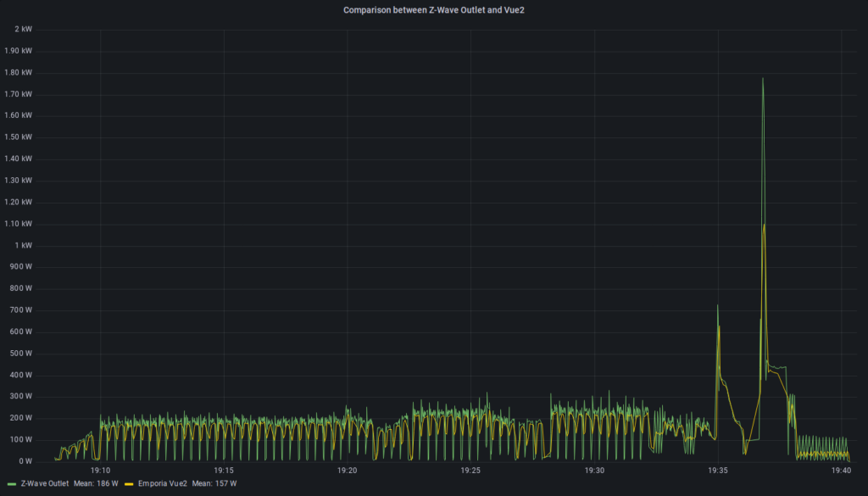The height and width of the screenshot is (496, 868).
Task: Click the 19:10 time axis label
Action: (100, 471)
